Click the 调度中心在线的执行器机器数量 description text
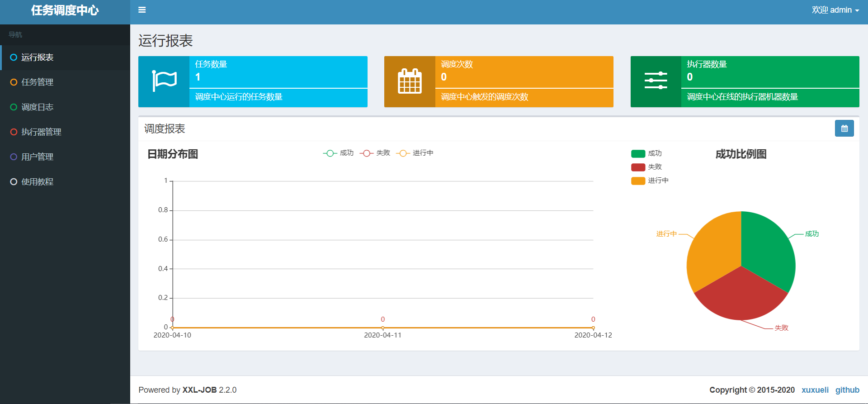This screenshot has height=404, width=868. [x=742, y=97]
